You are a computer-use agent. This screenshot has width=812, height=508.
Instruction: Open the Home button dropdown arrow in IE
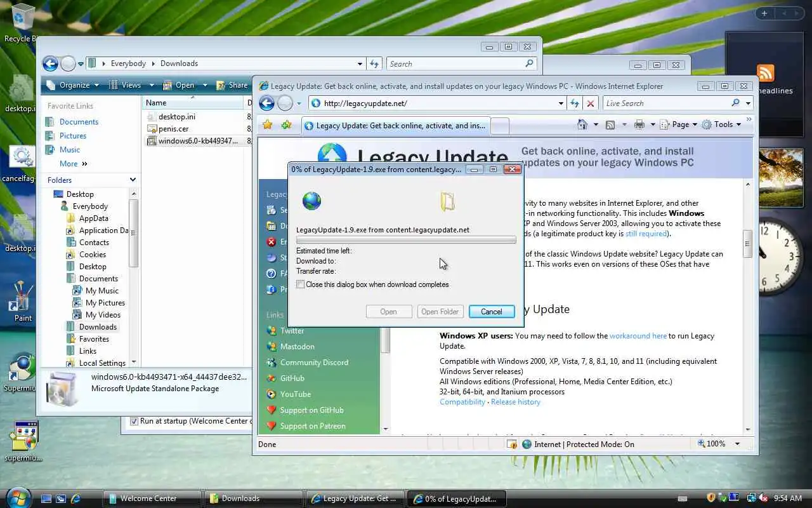tap(595, 124)
